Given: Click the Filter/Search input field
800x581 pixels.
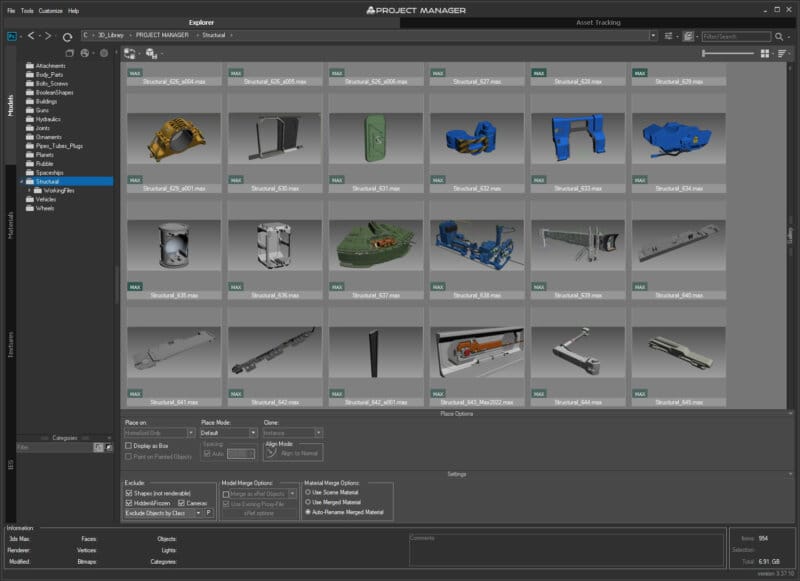Looking at the screenshot, I should pyautogui.click(x=736, y=36).
